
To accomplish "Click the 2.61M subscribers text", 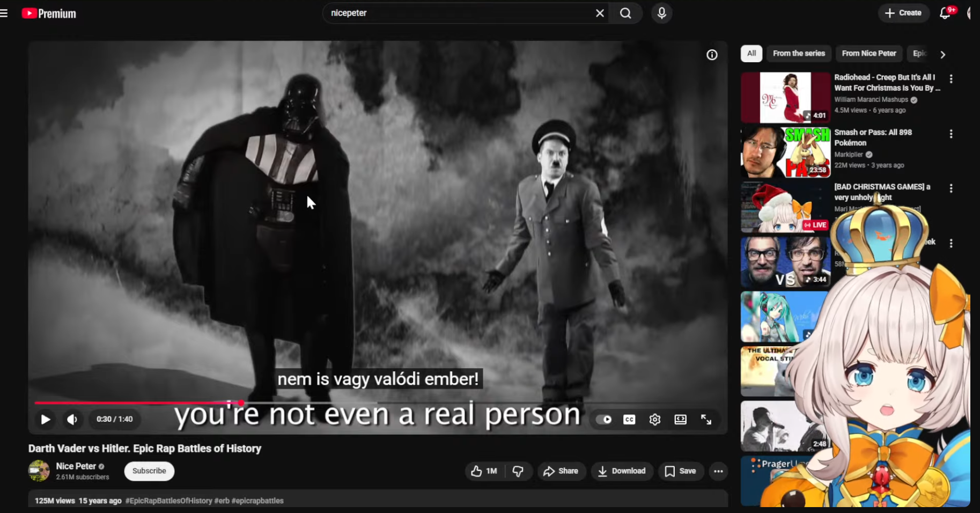I will pyautogui.click(x=83, y=477).
